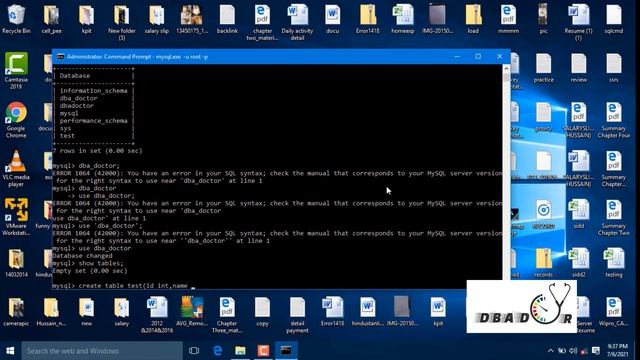Click 'performance_schema' in database list

coord(93,121)
